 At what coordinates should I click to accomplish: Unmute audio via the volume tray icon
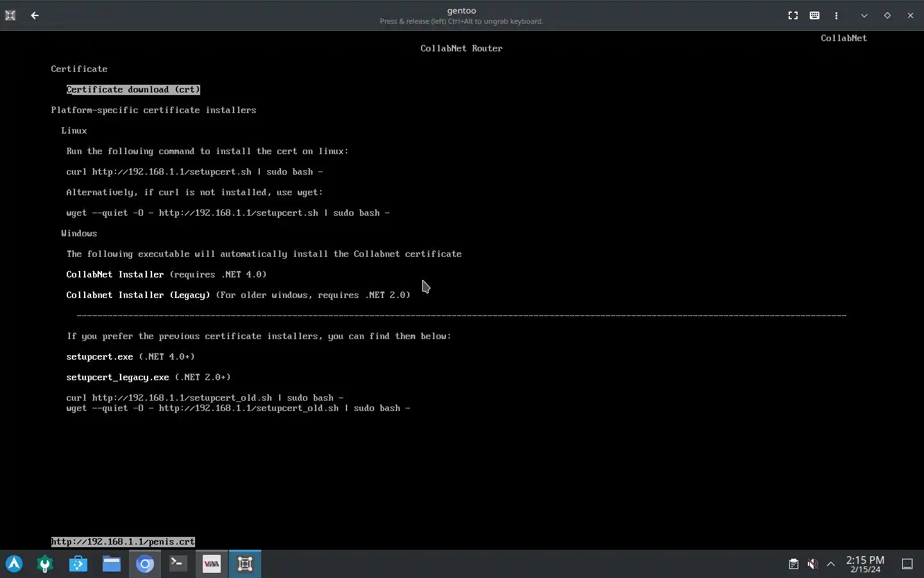812,564
